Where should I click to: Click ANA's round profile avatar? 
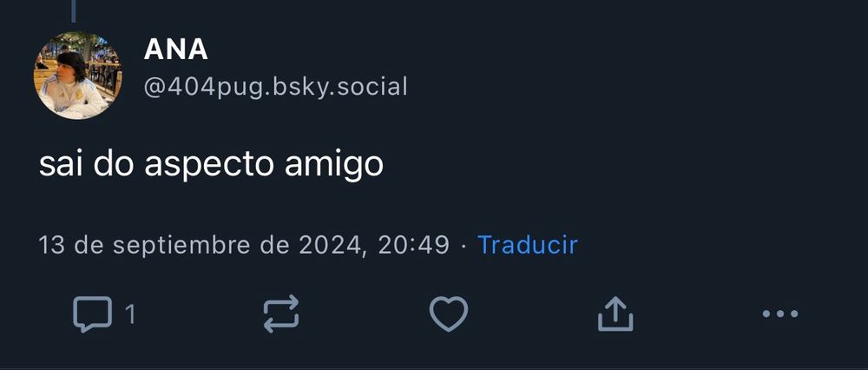pyautogui.click(x=78, y=76)
